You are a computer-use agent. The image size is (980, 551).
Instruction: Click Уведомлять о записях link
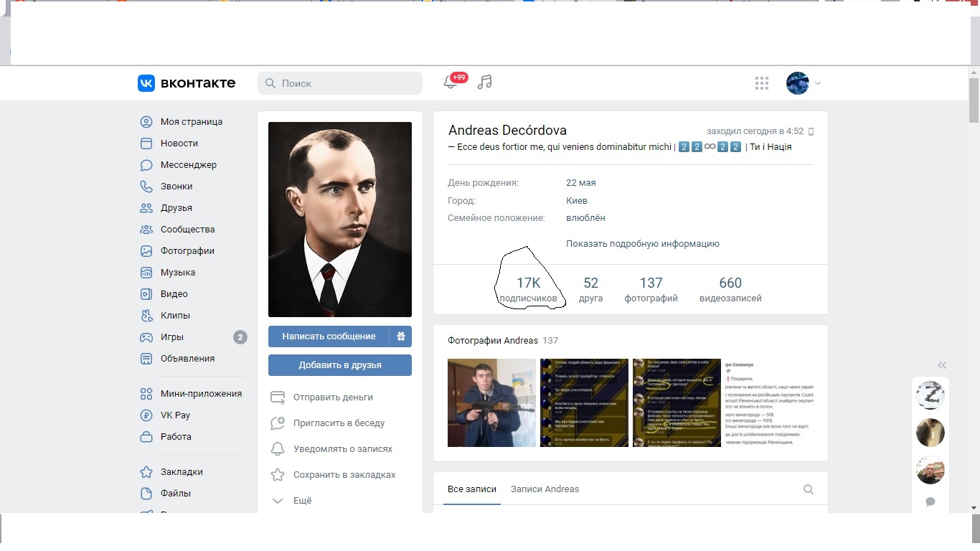(343, 449)
